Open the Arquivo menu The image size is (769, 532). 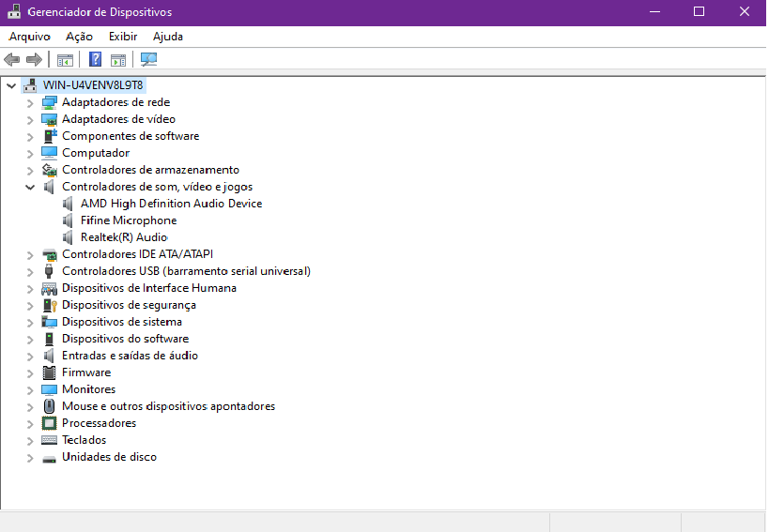pos(29,37)
